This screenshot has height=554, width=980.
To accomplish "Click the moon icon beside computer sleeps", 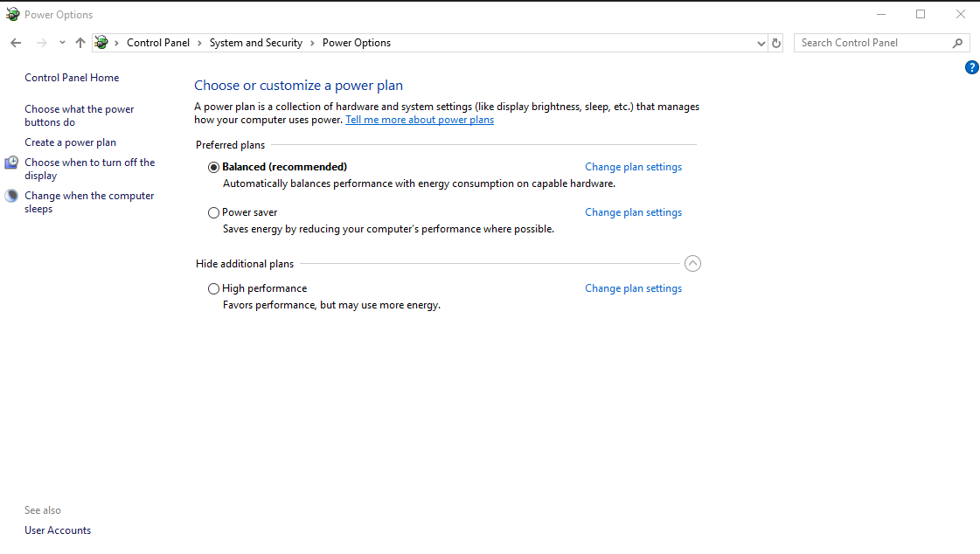I will (x=11, y=196).
